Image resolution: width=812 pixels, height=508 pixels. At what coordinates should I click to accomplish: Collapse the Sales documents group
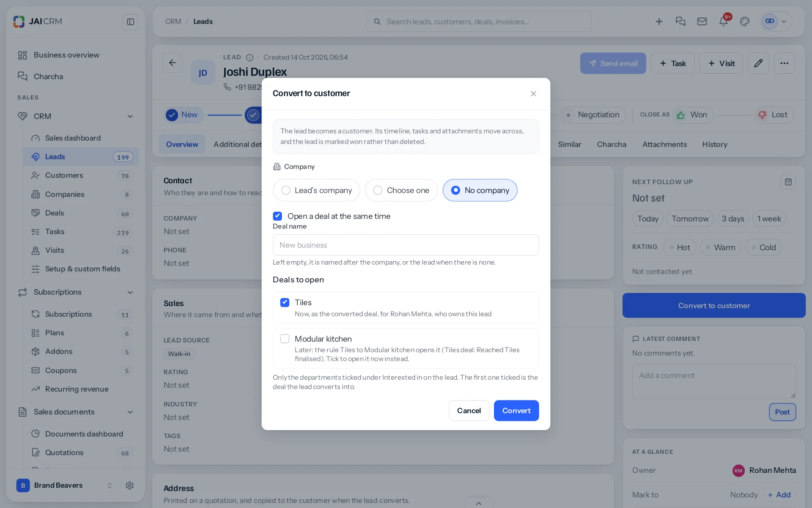(130, 412)
